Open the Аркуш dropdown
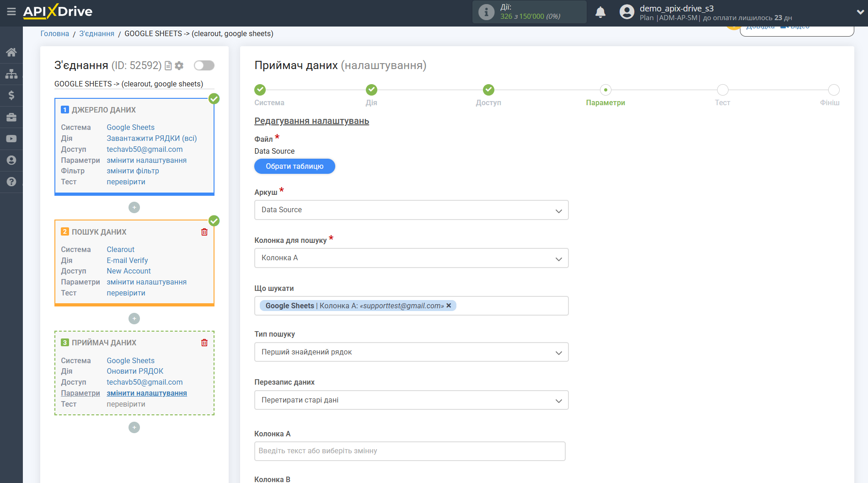 [411, 210]
